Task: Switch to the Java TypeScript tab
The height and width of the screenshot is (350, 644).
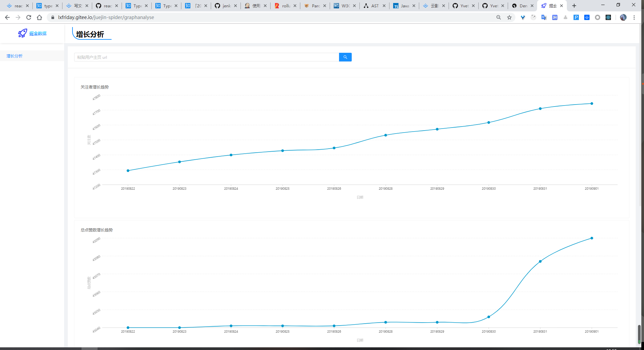Action: [404, 6]
